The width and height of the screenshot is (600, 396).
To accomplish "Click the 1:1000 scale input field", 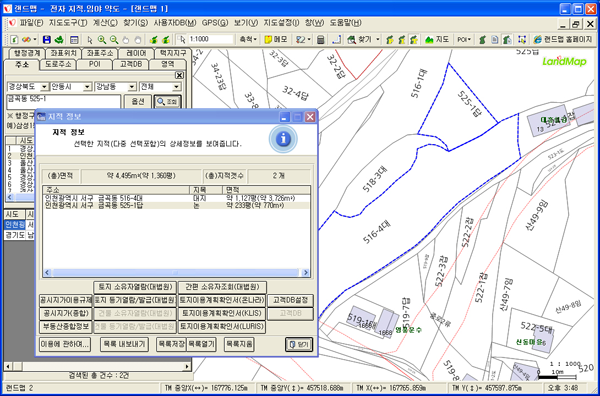I will click(210, 39).
